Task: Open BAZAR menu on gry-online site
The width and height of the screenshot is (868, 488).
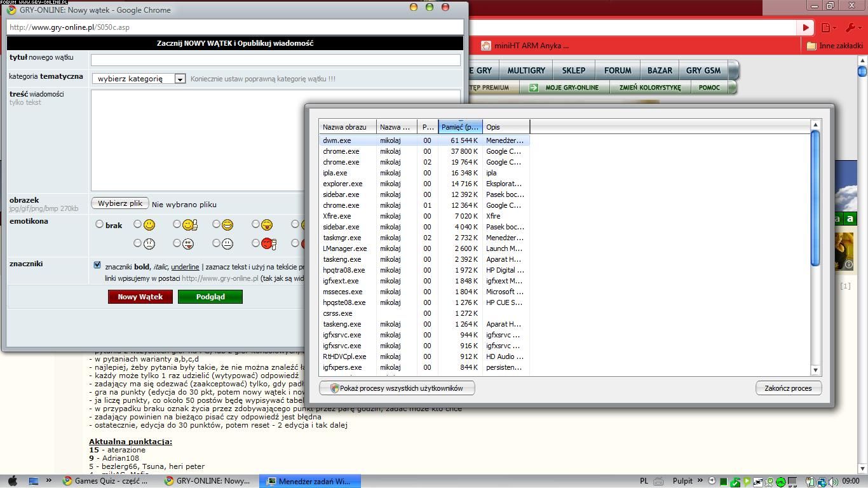Action: tap(660, 71)
